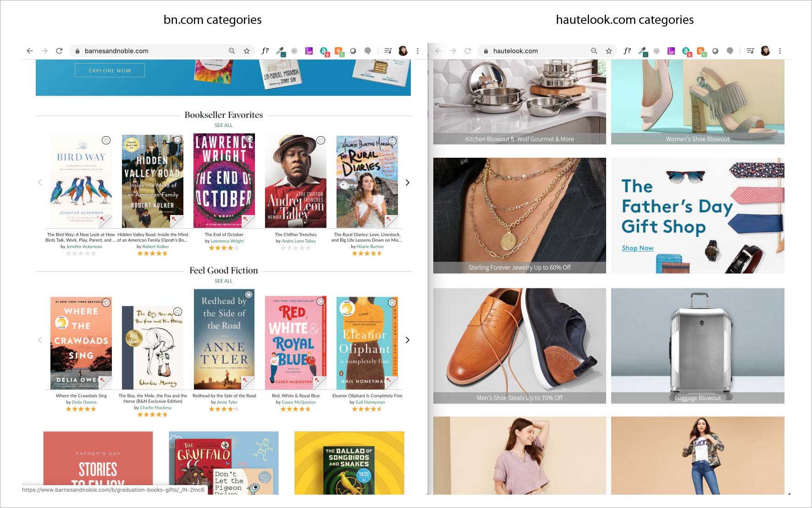Image resolution: width=812 pixels, height=508 pixels.
Task: Reload the hautelook.com page
Action: 468,51
